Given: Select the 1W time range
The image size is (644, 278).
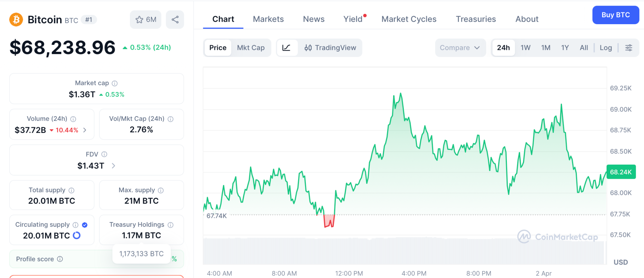Looking at the screenshot, I should [x=525, y=48].
